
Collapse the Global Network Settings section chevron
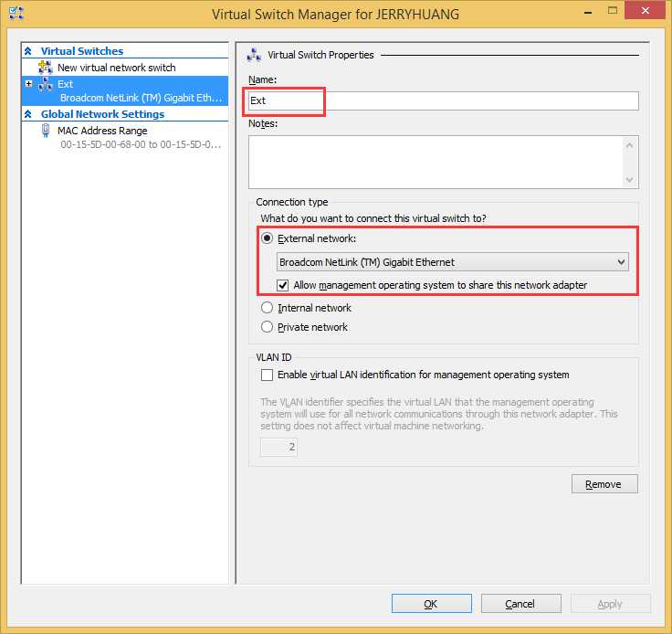click(28, 114)
